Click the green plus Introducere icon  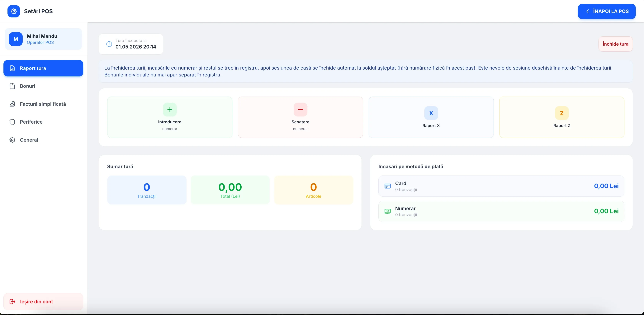tap(170, 110)
